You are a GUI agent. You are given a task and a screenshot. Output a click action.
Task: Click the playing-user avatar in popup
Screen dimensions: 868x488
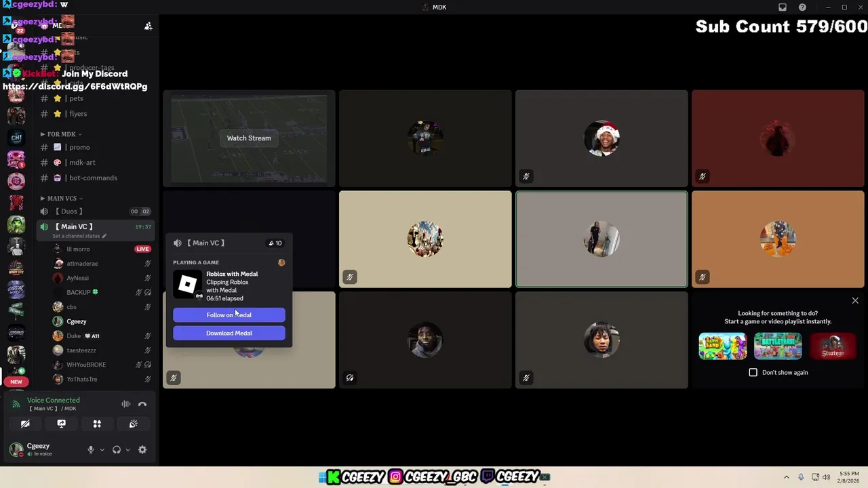(281, 262)
